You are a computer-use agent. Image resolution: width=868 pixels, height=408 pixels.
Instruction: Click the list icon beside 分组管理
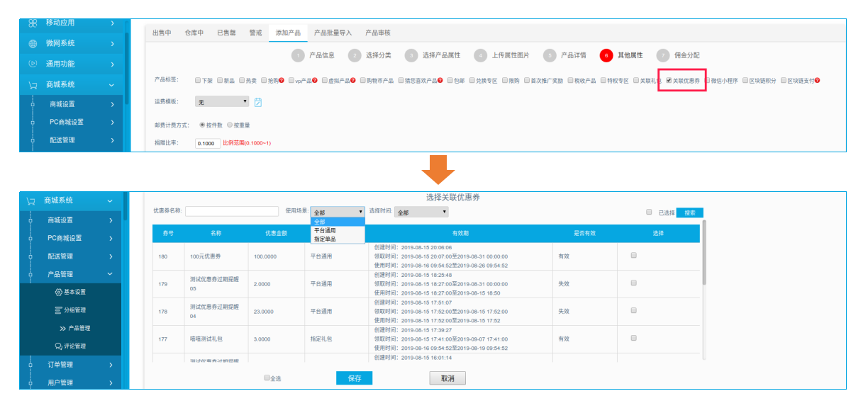[x=59, y=310]
